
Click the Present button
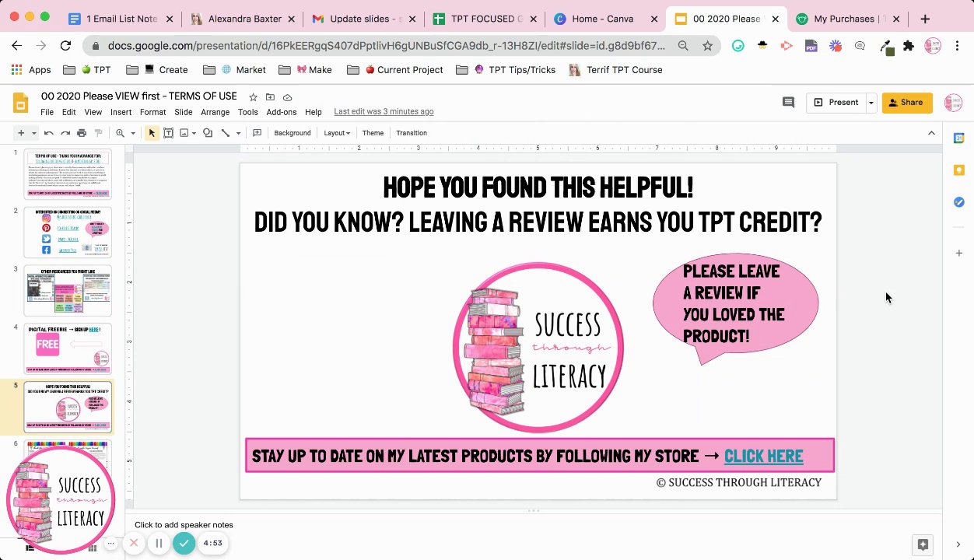tap(836, 103)
